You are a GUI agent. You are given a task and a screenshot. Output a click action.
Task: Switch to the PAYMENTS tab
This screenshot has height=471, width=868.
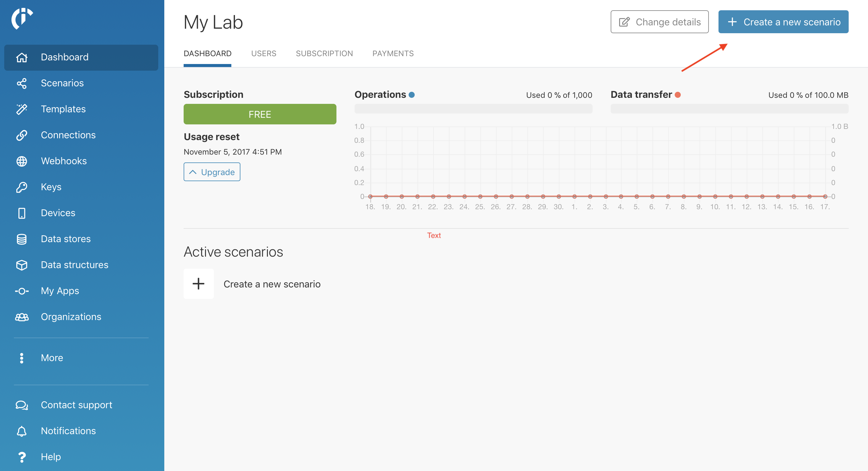tap(393, 53)
